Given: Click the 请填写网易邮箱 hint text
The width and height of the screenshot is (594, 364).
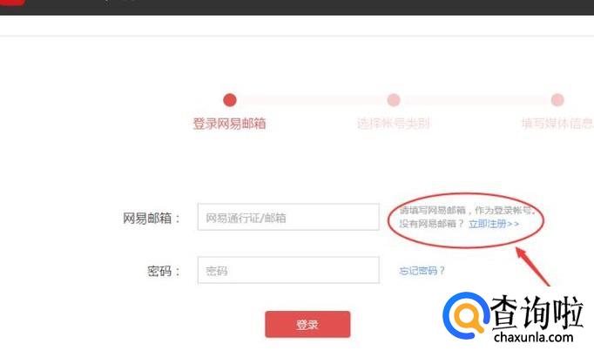Looking at the screenshot, I should coord(432,210).
